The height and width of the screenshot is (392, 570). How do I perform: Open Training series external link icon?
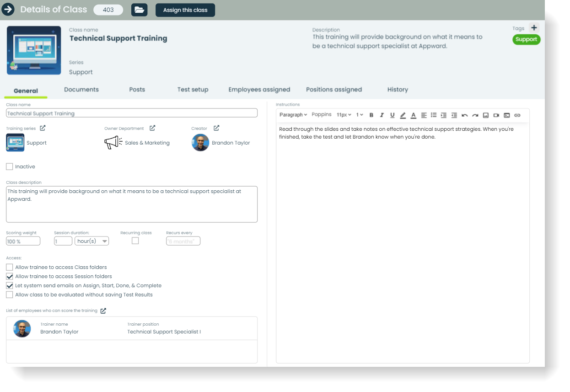tap(43, 128)
